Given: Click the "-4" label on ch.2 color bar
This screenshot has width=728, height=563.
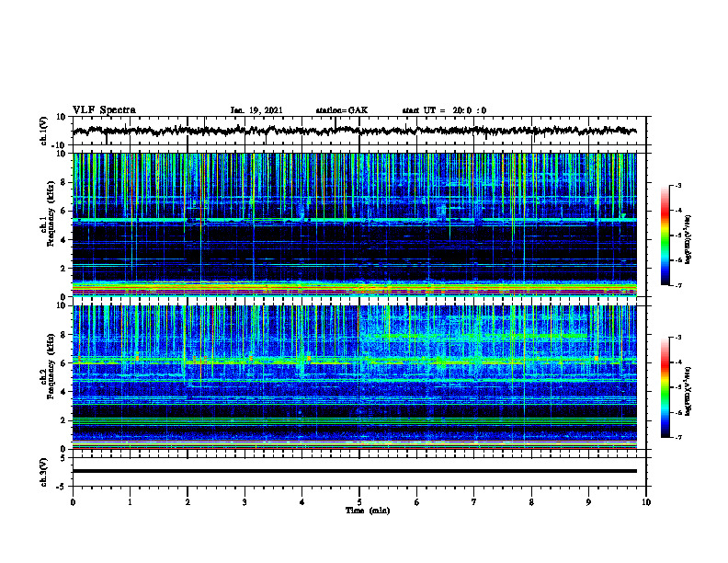Looking at the screenshot, I should coord(678,362).
